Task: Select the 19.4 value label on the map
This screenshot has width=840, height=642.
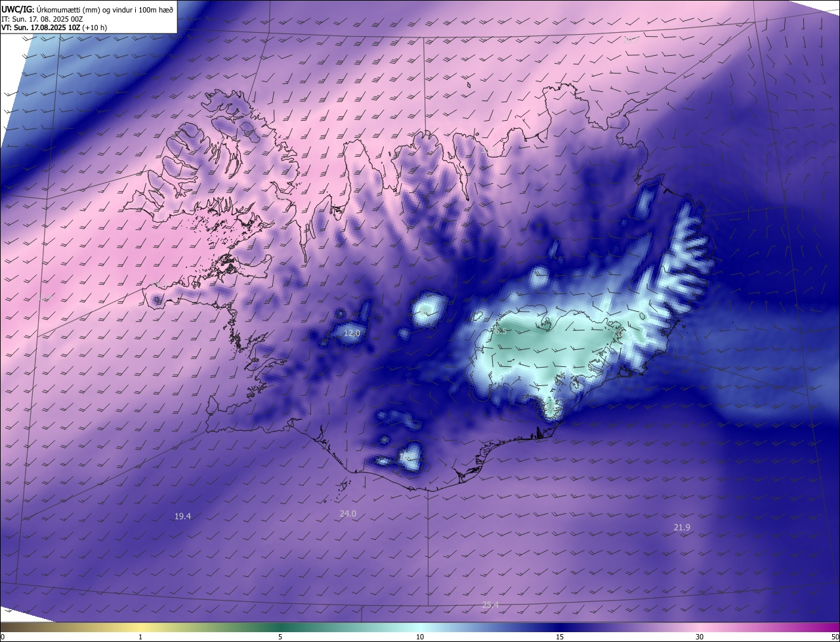Action: 182,517
